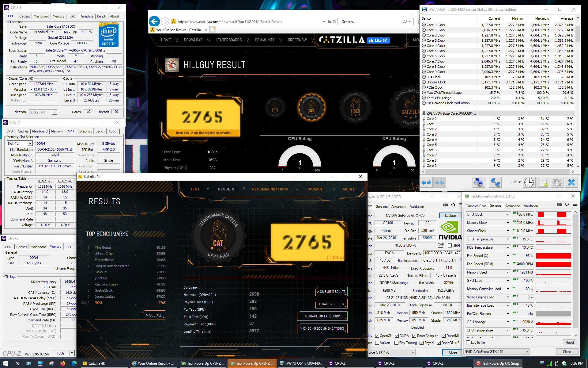Click search magnifier icon in browser search box
Screen dimensions: 588x368
[x=405, y=21]
